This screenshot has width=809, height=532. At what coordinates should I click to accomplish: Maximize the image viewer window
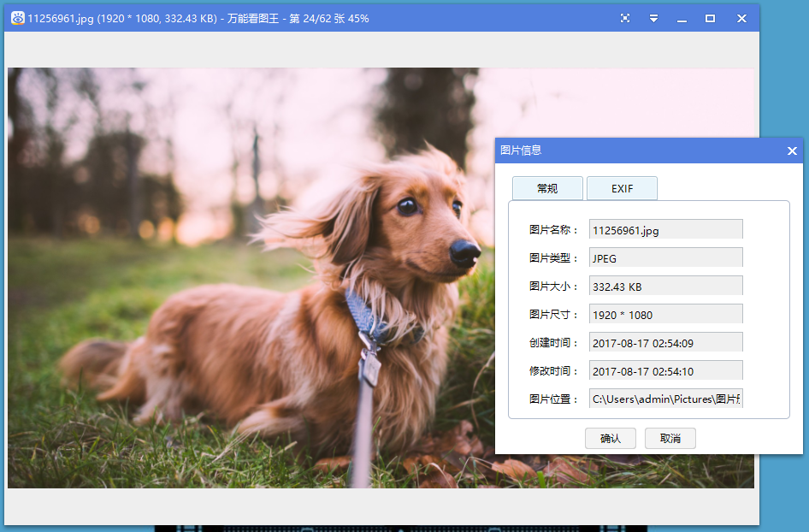tap(710, 18)
